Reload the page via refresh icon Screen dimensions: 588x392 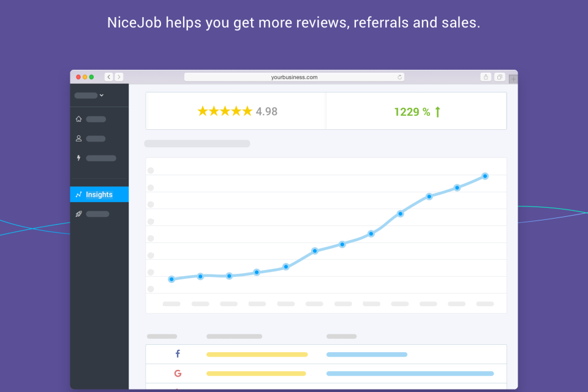point(399,77)
